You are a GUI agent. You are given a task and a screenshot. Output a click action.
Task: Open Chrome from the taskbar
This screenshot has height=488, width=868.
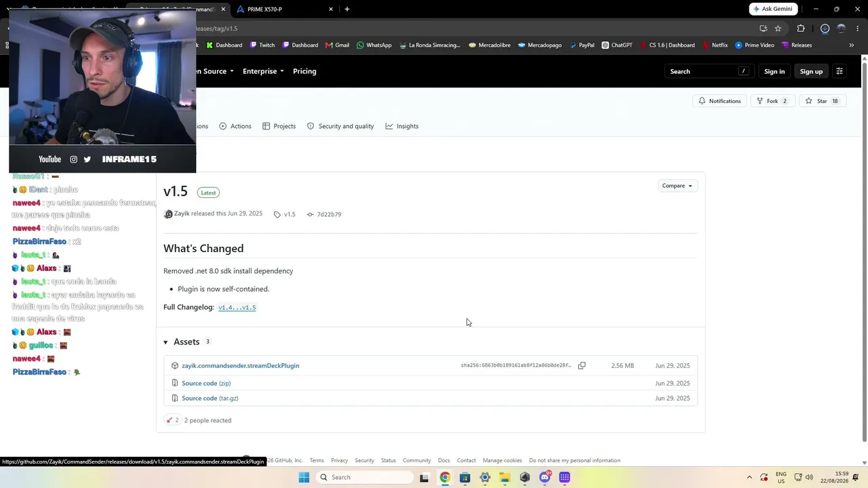tap(445, 477)
